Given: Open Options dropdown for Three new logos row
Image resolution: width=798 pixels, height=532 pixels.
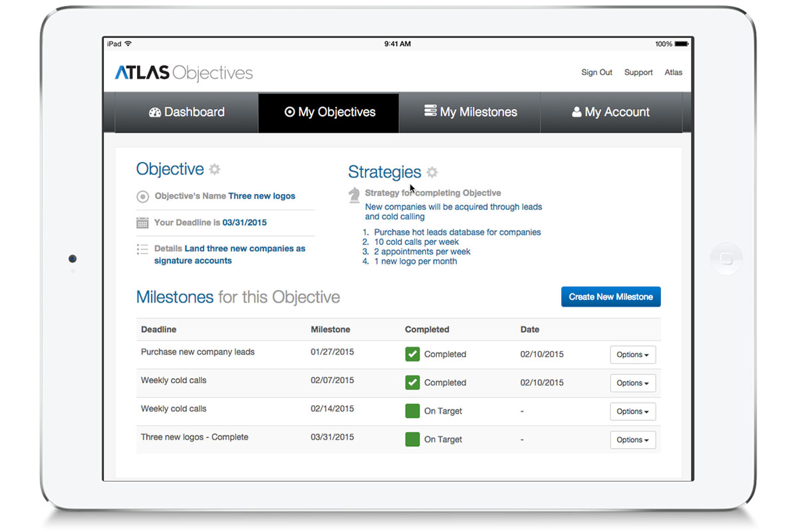Looking at the screenshot, I should [x=632, y=440].
